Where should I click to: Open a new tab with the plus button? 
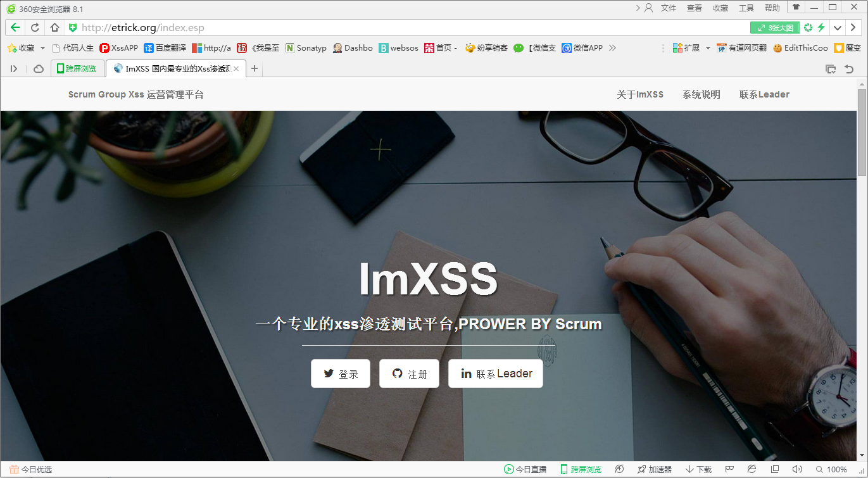(x=255, y=68)
